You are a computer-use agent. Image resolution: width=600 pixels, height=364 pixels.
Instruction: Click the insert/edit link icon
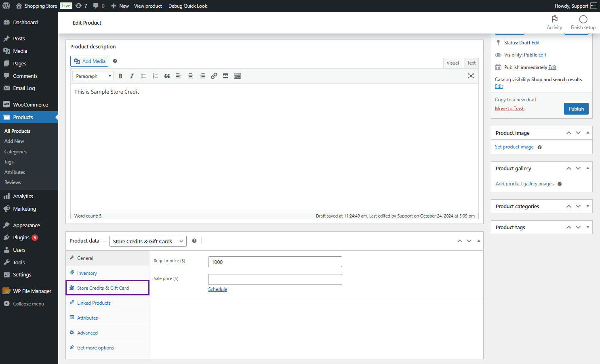214,76
